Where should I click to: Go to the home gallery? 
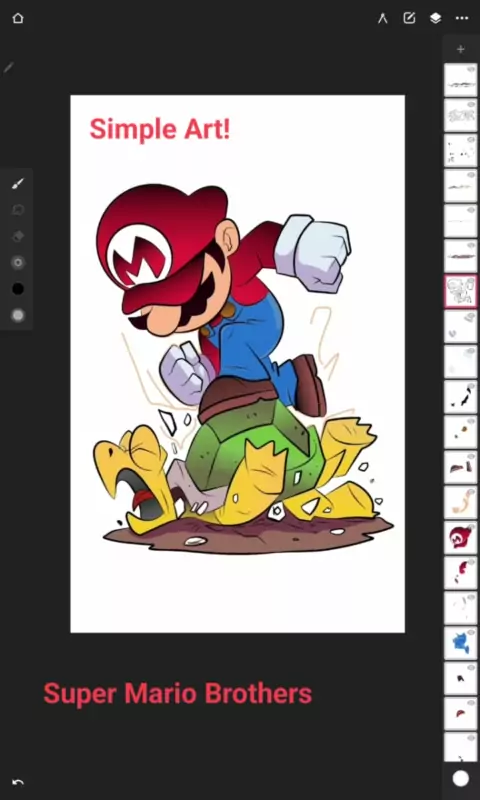tap(18, 18)
